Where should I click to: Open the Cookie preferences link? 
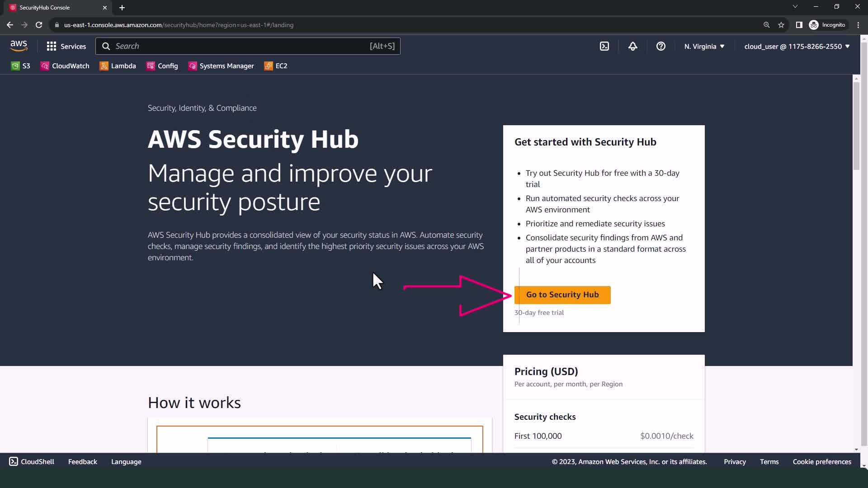coord(821,462)
